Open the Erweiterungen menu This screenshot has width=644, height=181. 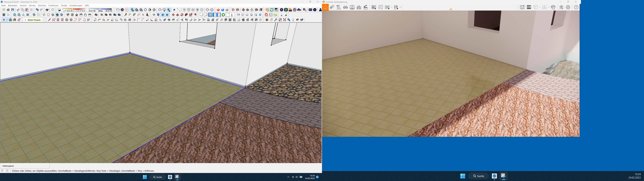point(76,6)
